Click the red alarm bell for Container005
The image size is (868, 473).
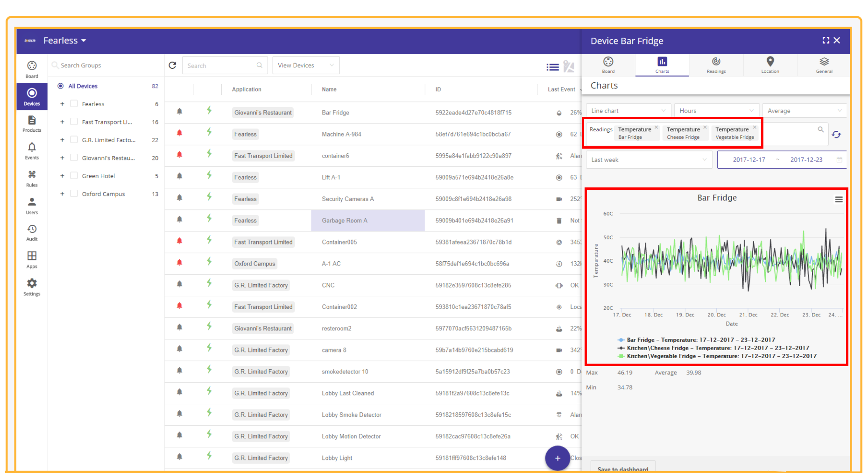click(179, 241)
